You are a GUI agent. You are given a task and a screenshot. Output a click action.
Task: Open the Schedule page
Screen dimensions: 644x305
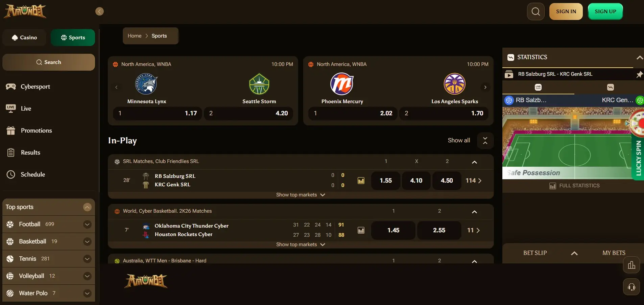[33, 174]
